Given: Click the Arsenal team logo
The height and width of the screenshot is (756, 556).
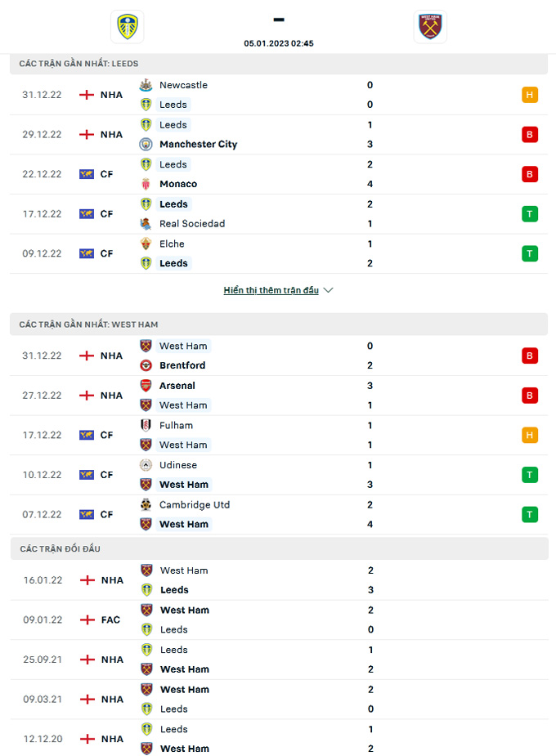Looking at the screenshot, I should [x=146, y=386].
